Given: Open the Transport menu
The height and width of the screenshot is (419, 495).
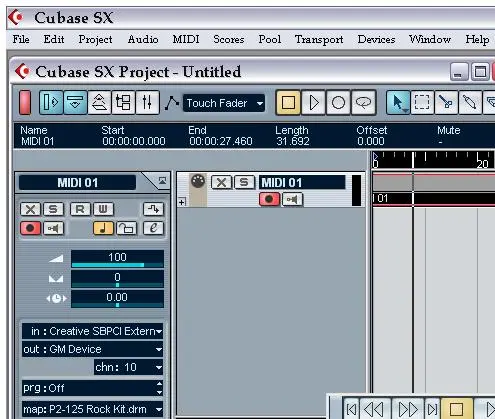Looking at the screenshot, I should pos(319,39).
